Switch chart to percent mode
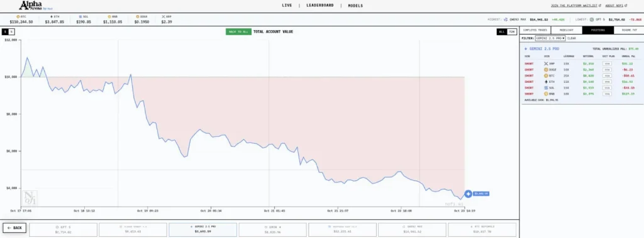This screenshot has width=644, height=238. point(11,31)
